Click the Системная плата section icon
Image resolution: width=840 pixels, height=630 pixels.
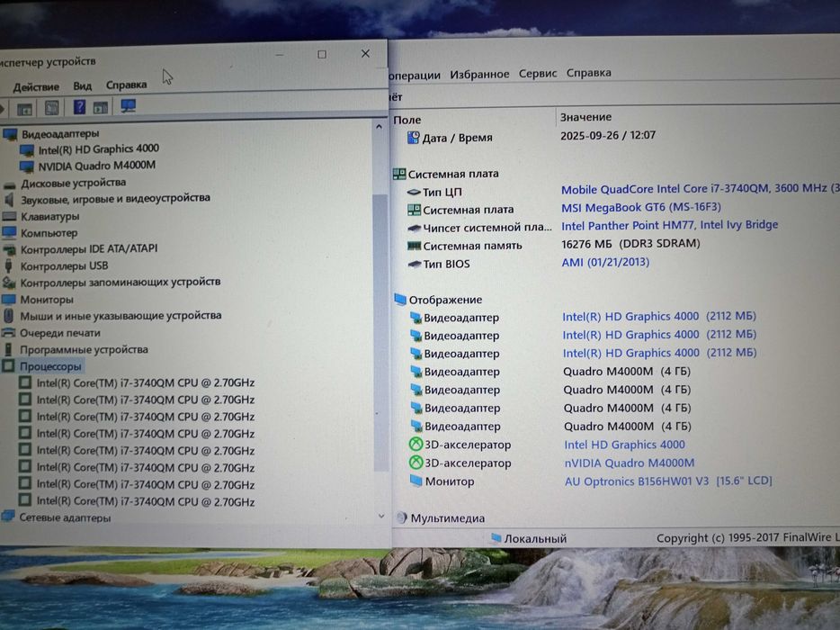coord(399,174)
